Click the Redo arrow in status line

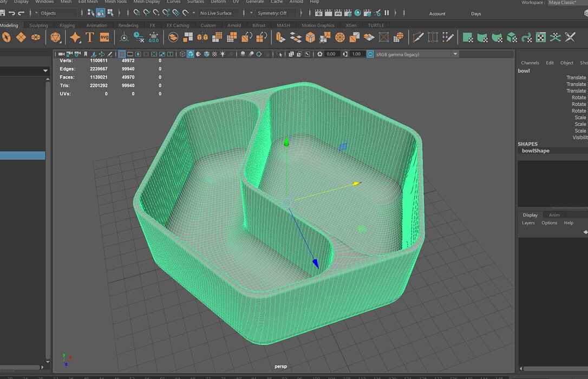(21, 13)
